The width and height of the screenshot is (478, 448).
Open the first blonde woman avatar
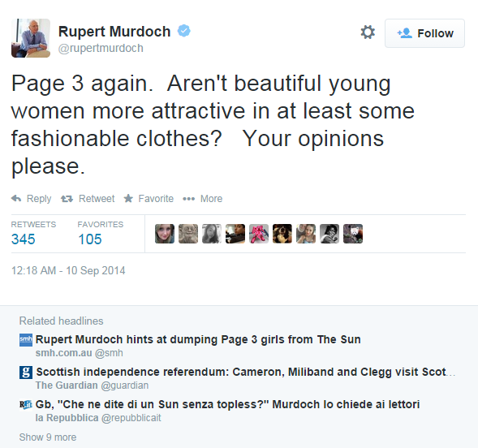(165, 234)
